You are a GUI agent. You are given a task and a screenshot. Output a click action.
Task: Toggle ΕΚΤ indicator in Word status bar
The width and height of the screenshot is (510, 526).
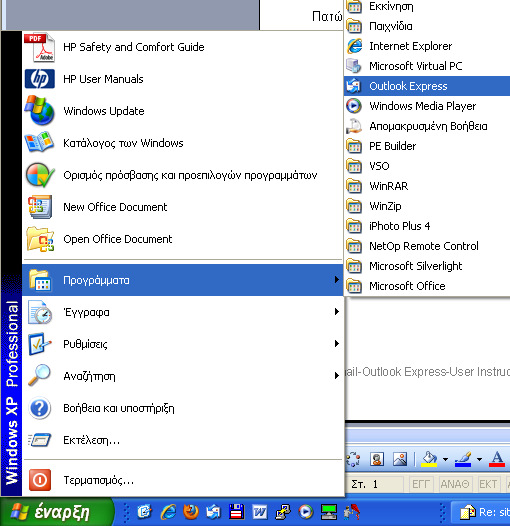coord(488,484)
